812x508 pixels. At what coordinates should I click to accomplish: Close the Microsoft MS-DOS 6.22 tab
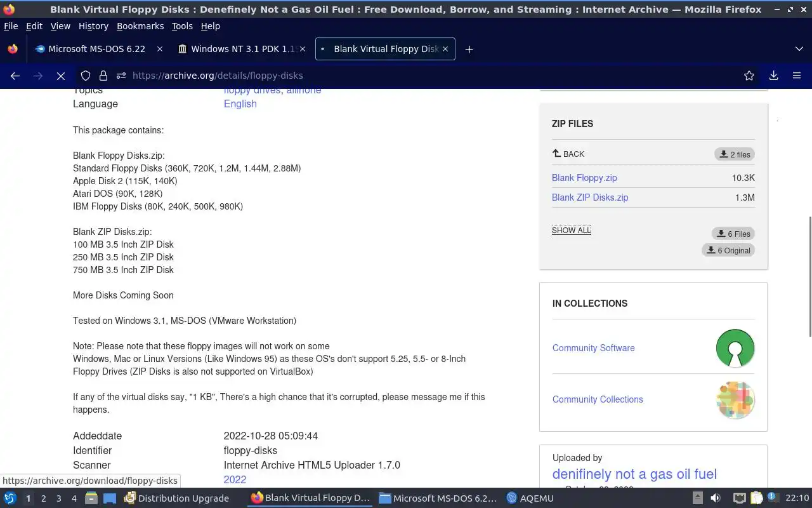pyautogui.click(x=160, y=49)
